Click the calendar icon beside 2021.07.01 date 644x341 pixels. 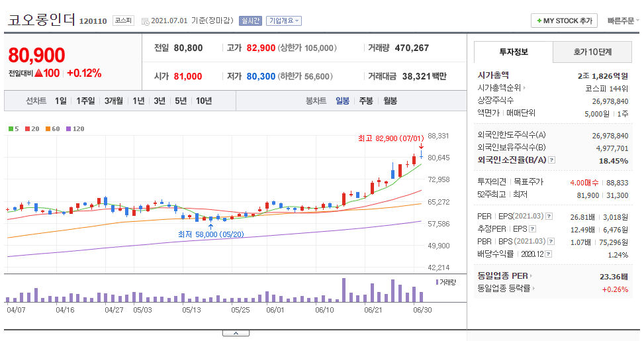145,21
